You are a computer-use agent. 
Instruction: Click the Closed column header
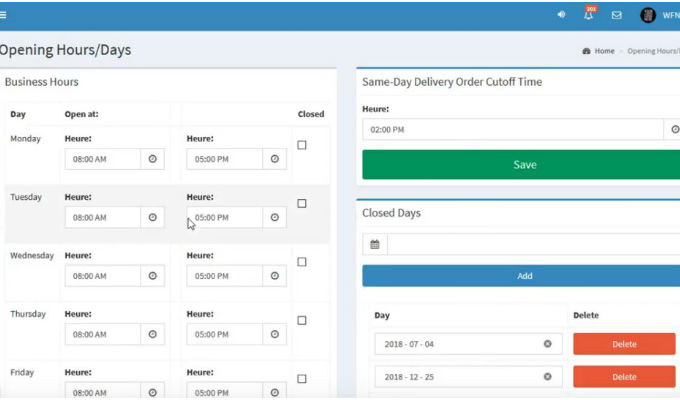[x=311, y=114]
